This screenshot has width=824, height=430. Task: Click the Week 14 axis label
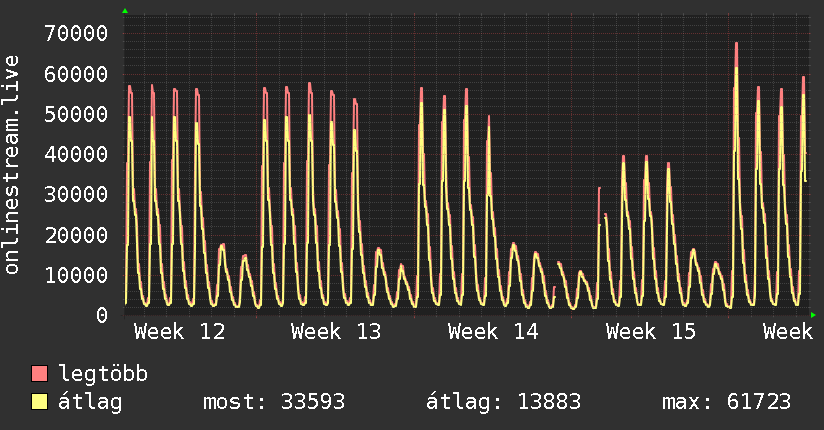[493, 332]
